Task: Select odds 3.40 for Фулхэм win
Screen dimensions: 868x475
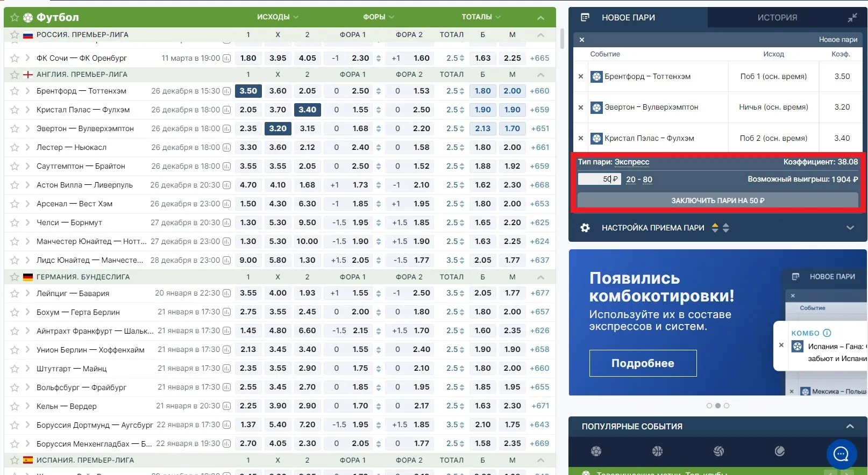Action: (308, 110)
